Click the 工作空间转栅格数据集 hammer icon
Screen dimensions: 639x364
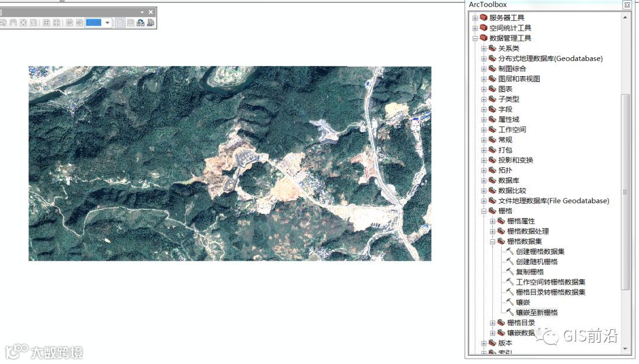pos(510,282)
